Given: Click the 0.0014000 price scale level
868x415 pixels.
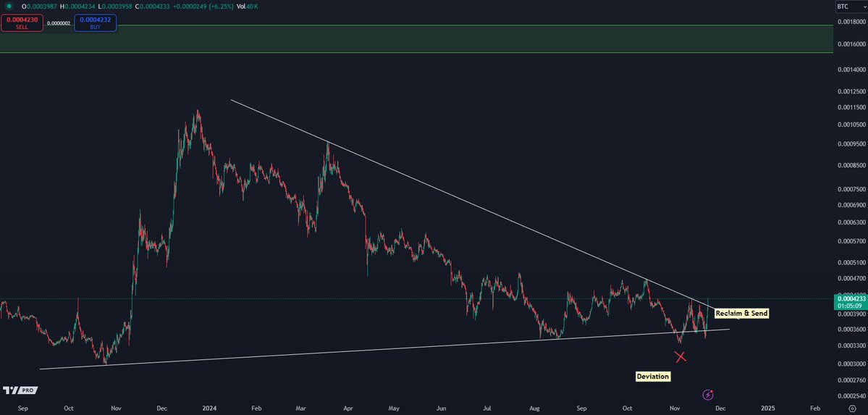Looking at the screenshot, I should 851,70.
